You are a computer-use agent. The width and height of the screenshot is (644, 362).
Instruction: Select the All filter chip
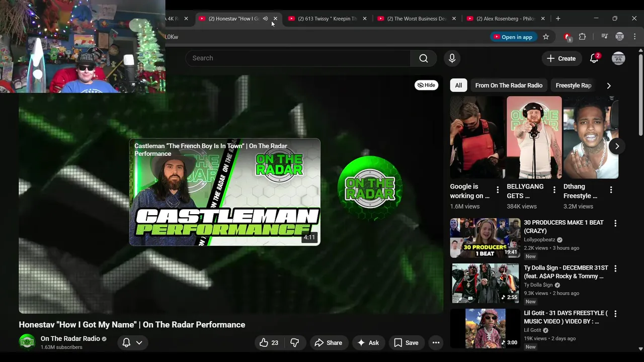tap(458, 85)
